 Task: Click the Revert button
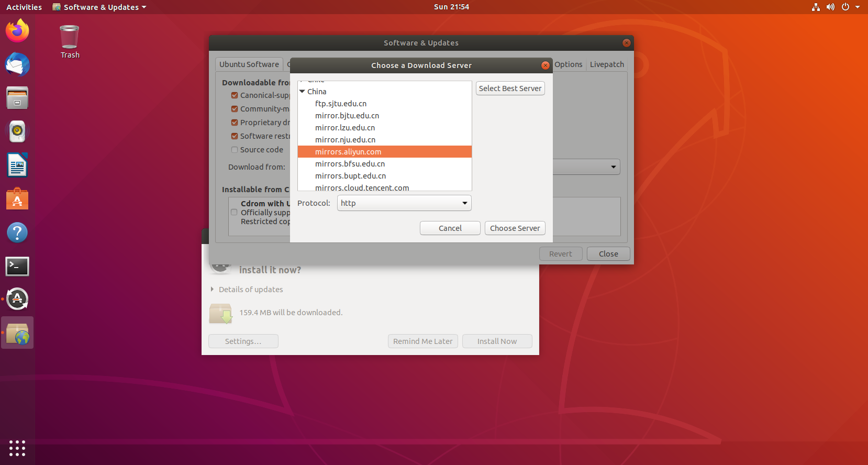tap(560, 254)
